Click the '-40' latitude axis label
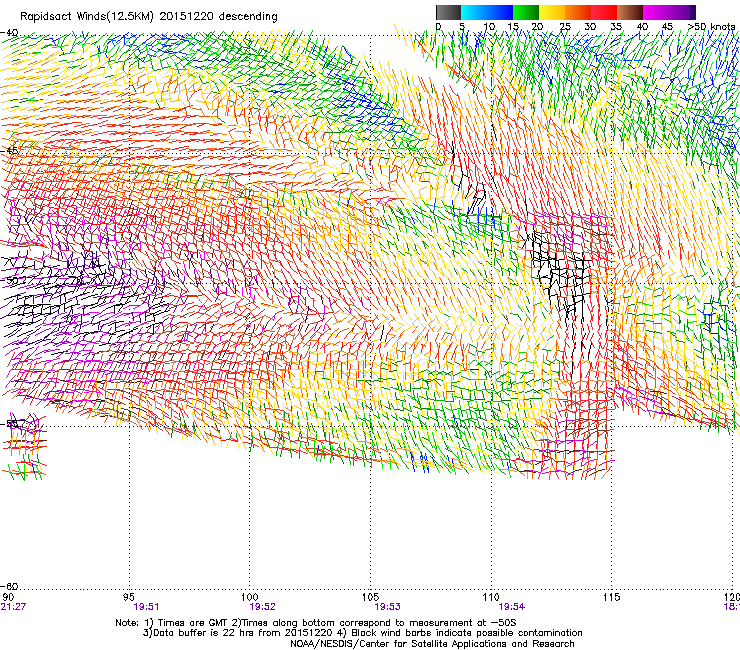The width and height of the screenshot is (740, 650). pyautogui.click(x=9, y=33)
